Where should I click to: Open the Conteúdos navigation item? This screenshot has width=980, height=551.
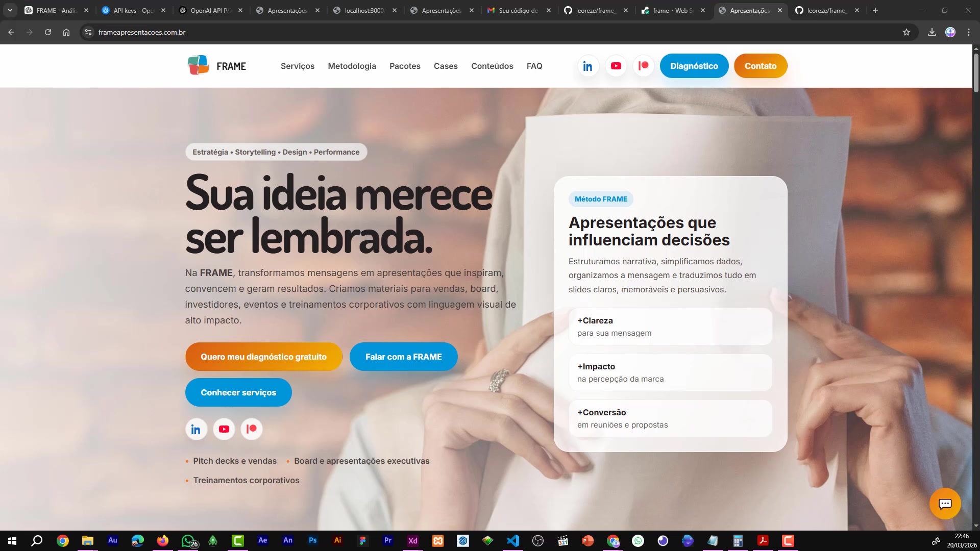tap(492, 66)
